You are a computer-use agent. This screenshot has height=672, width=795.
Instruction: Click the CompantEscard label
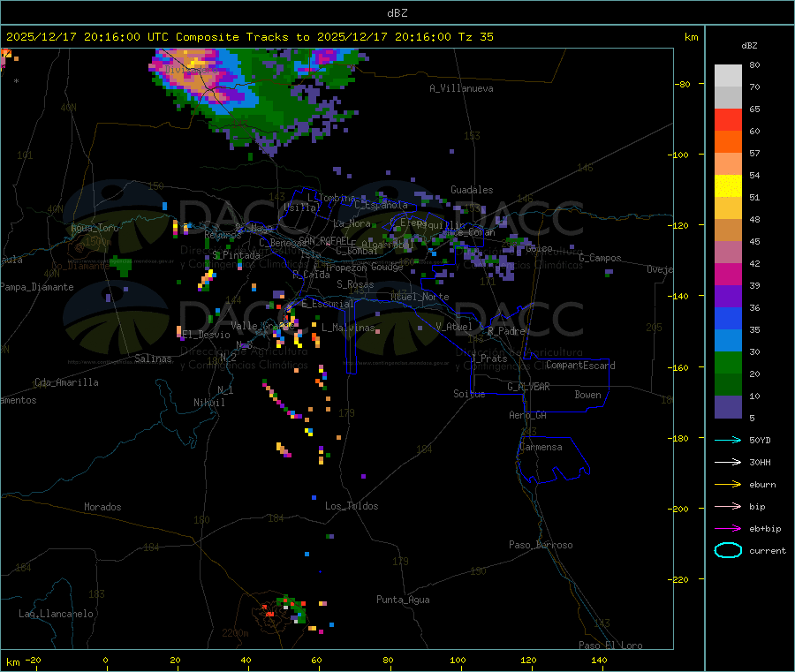[580, 366]
